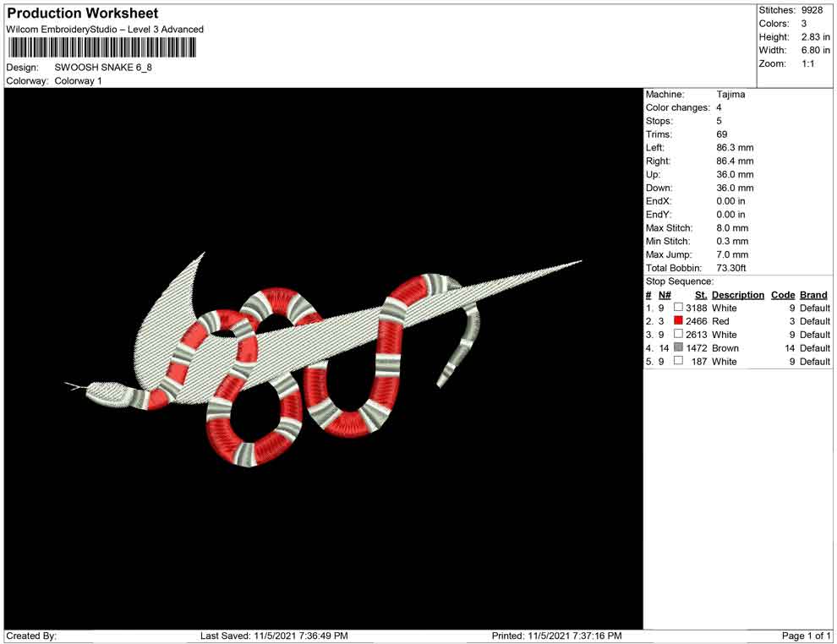Click stitch count '3188' in stop row 1

(x=696, y=308)
